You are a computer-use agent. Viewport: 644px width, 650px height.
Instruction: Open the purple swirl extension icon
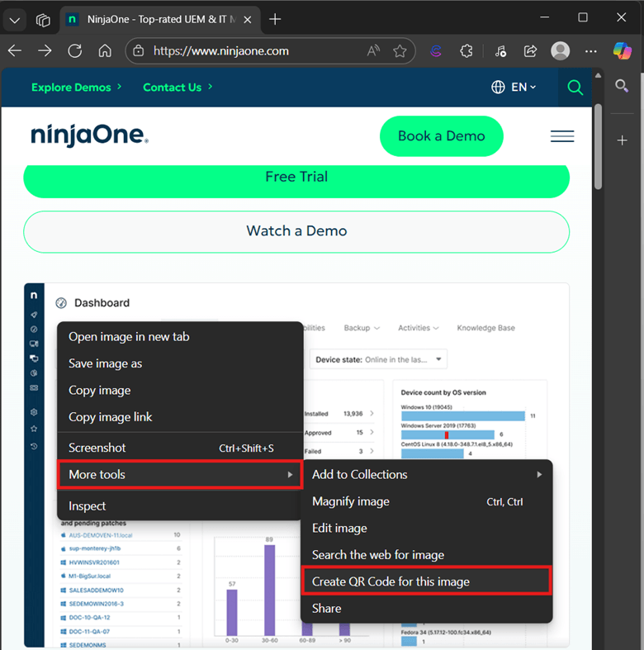(436, 51)
